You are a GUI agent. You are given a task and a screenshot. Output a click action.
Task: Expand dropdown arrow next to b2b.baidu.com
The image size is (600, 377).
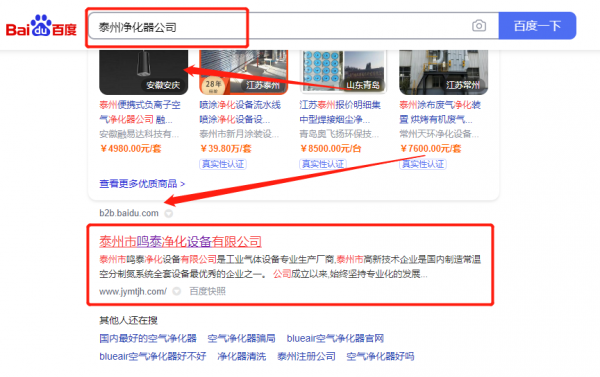(168, 213)
